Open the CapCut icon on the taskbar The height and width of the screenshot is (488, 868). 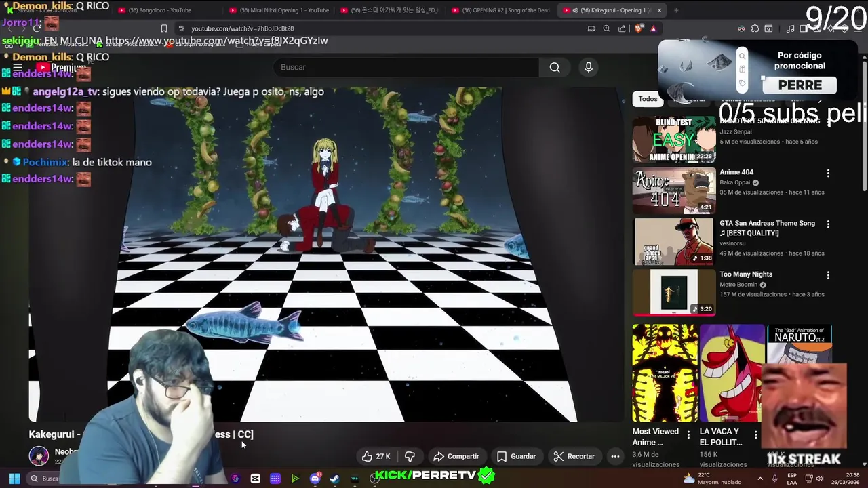[255, 479]
